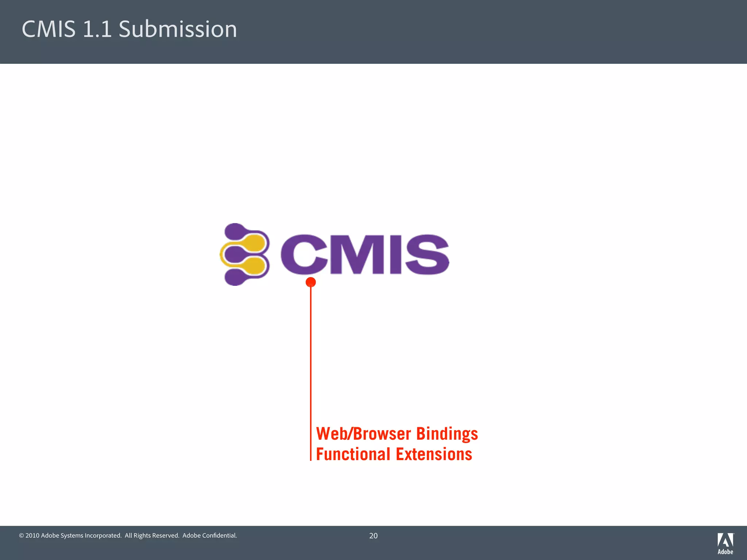
Task: Click the "Web/Browser Bindings" text
Action: point(397,434)
